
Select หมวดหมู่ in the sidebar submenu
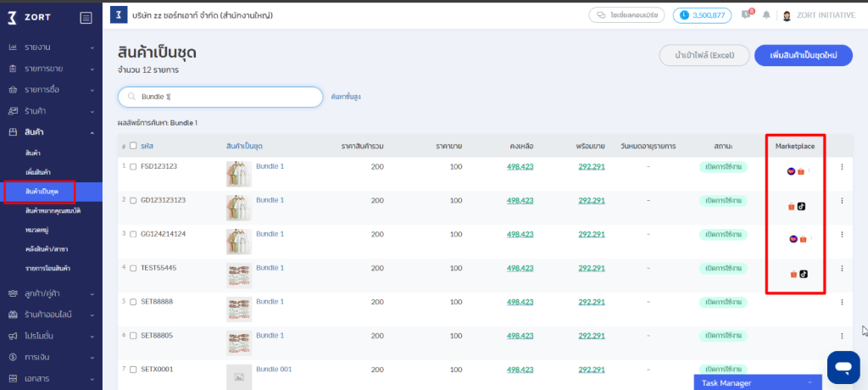(38, 230)
